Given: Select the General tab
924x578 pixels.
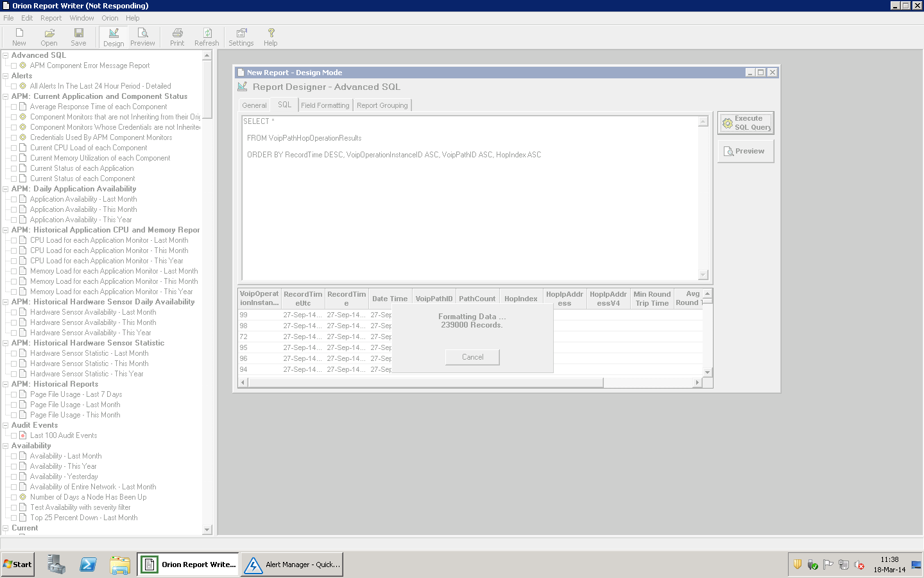Looking at the screenshot, I should 254,105.
